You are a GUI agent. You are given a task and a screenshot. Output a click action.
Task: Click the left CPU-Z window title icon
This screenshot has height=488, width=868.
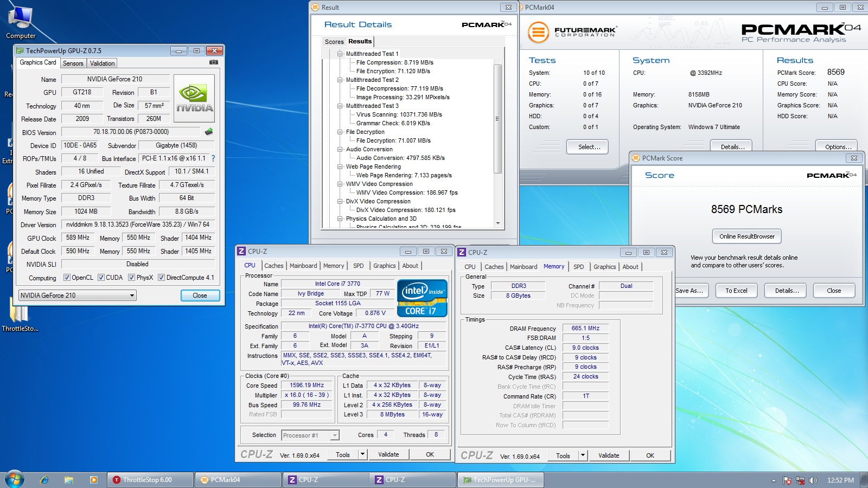coord(241,251)
